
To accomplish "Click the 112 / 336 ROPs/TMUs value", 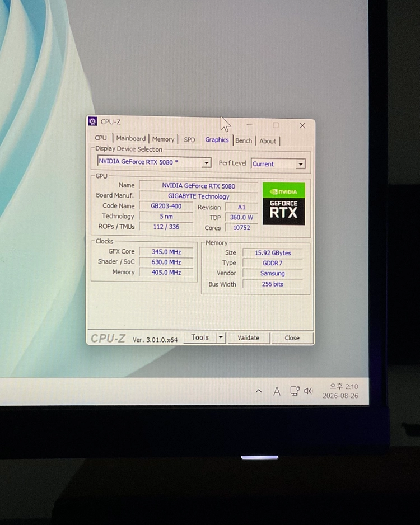I will (x=166, y=227).
